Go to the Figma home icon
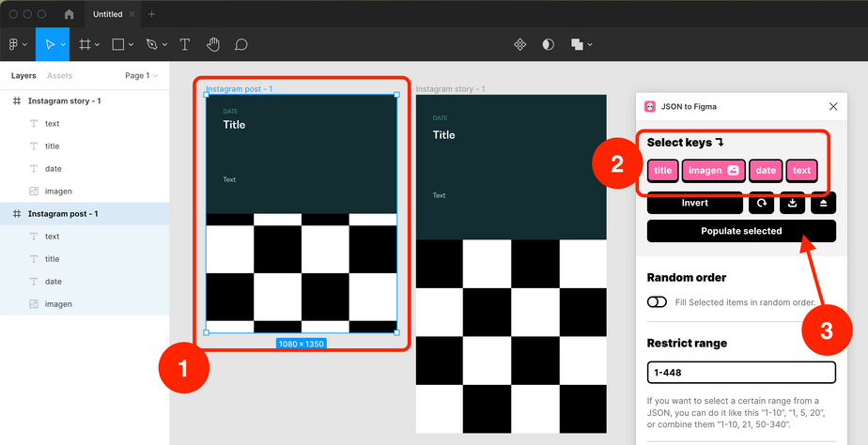 pyautogui.click(x=69, y=14)
